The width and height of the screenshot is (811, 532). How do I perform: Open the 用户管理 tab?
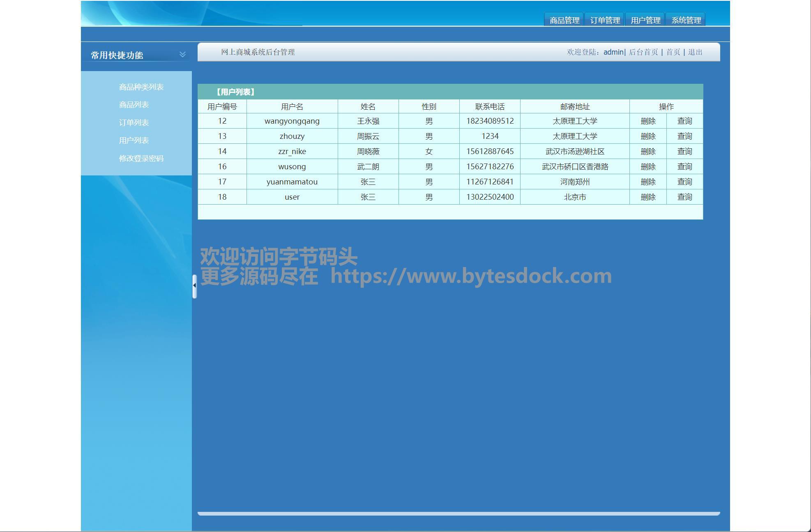[x=645, y=20]
